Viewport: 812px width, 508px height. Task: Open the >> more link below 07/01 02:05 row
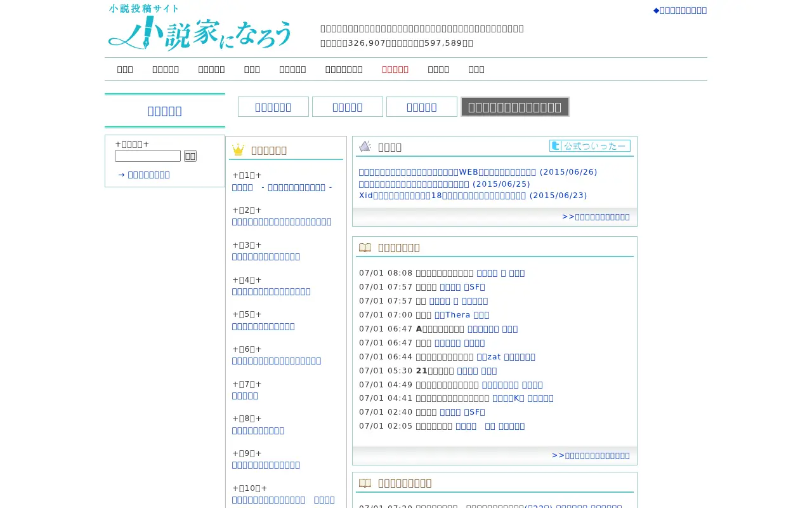click(x=591, y=456)
